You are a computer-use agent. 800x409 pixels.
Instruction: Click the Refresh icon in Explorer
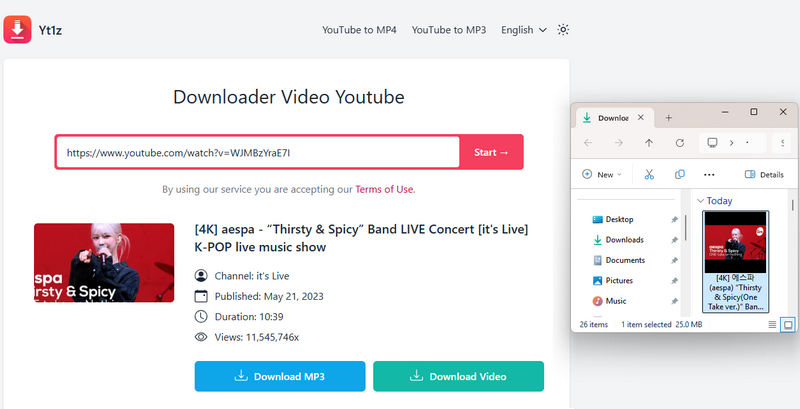point(680,143)
